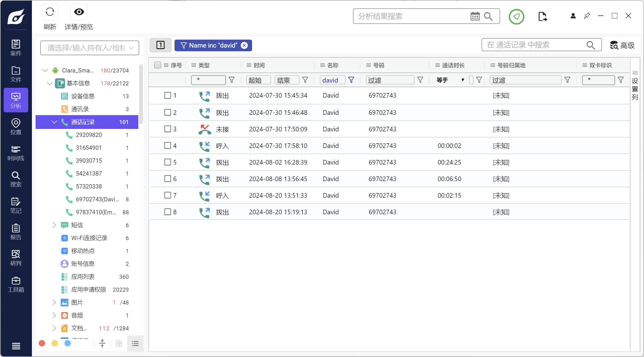The width and height of the screenshot is (644, 357).
Task: Open the 持有人/检材 selector dropdown
Action: [x=90, y=48]
